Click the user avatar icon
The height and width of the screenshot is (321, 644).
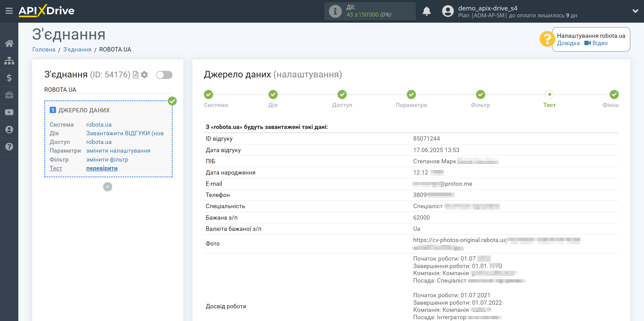448,11
